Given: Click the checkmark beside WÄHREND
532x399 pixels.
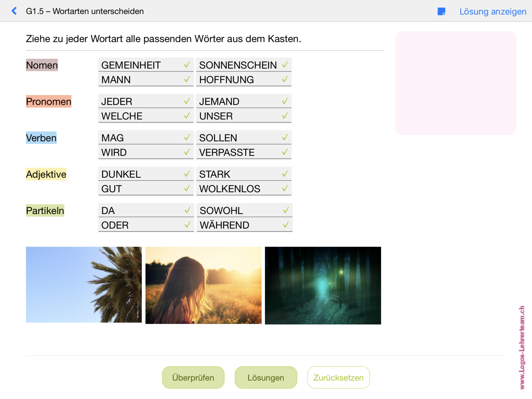Looking at the screenshot, I should (x=286, y=225).
